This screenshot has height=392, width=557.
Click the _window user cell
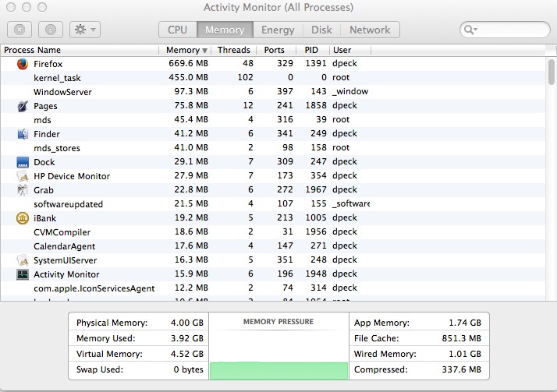(350, 91)
